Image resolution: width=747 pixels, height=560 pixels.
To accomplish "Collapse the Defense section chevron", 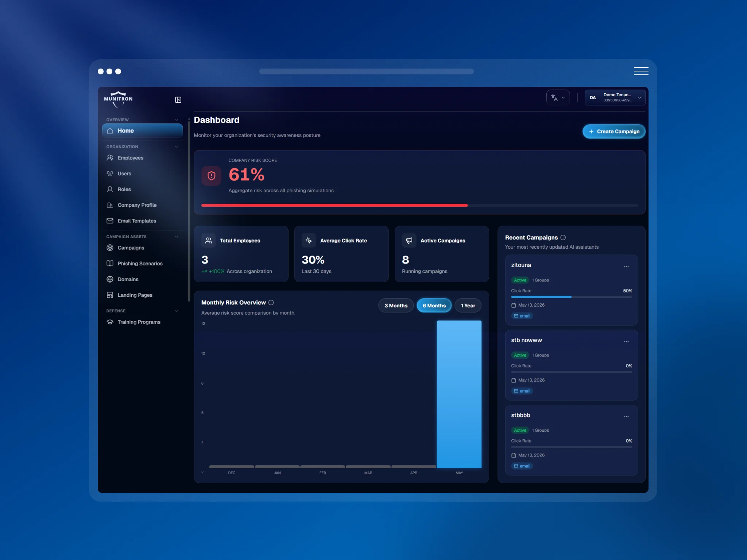I will click(177, 311).
